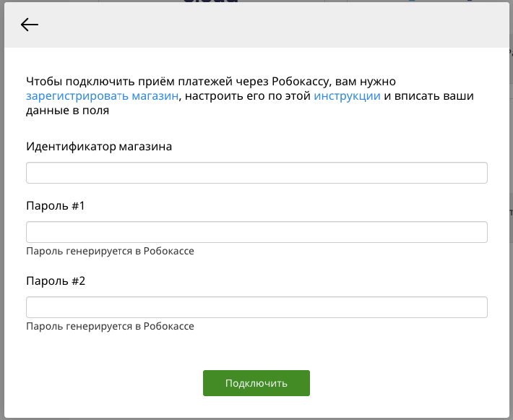This screenshot has height=420, width=513.
Task: Click the "Пароль #1" label text
Action: pos(56,206)
